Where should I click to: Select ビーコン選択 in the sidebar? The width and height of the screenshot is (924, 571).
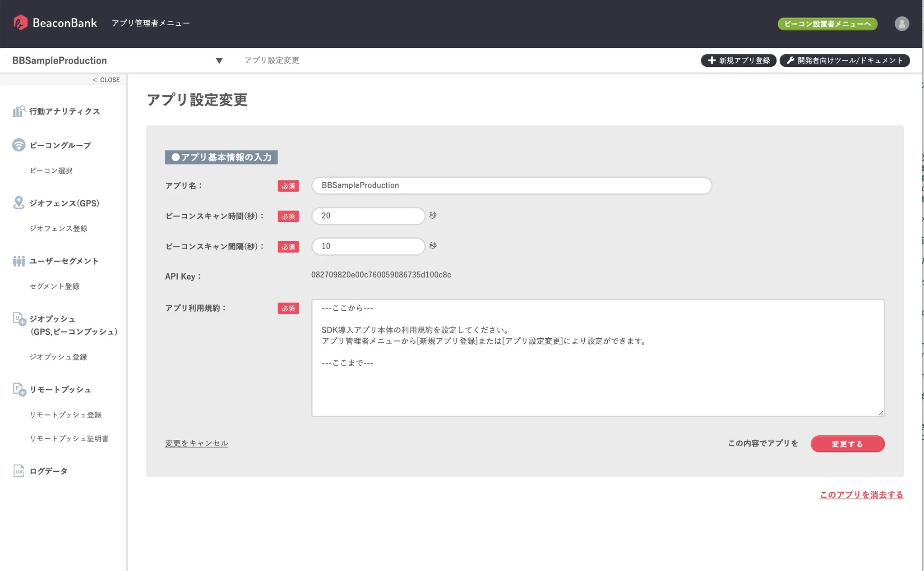(51, 170)
